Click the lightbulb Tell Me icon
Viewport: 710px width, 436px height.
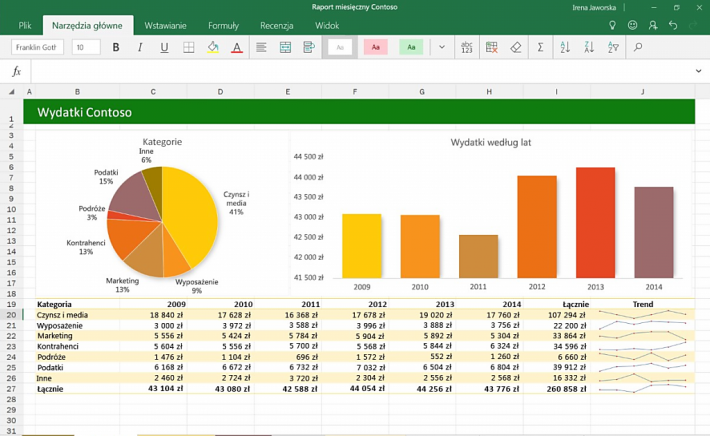coord(612,25)
